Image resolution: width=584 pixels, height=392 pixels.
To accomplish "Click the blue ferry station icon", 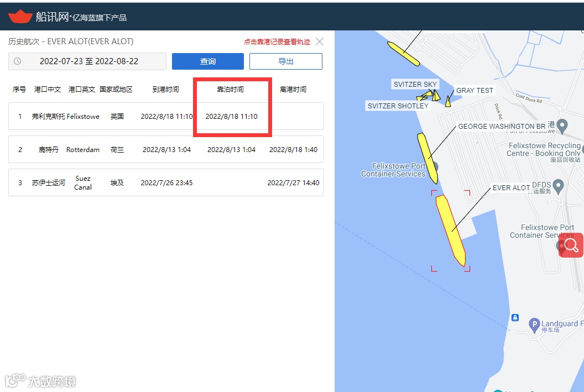I will coord(515,317).
